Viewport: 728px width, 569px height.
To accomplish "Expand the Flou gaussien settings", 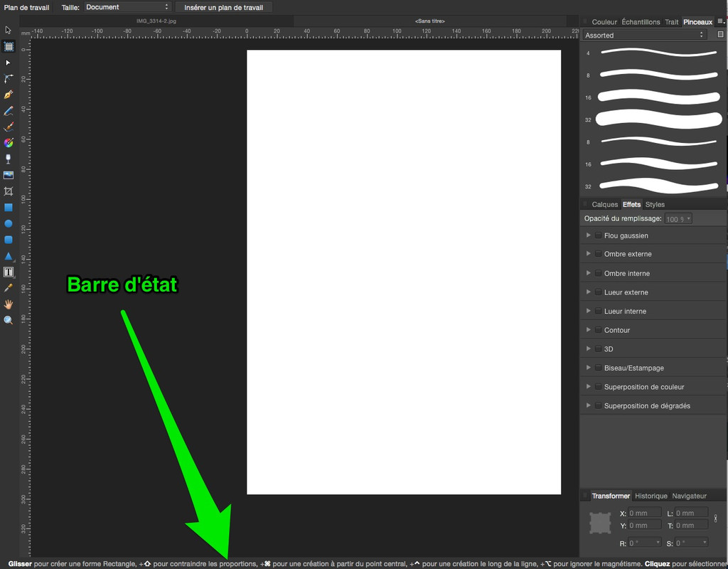I will (588, 235).
